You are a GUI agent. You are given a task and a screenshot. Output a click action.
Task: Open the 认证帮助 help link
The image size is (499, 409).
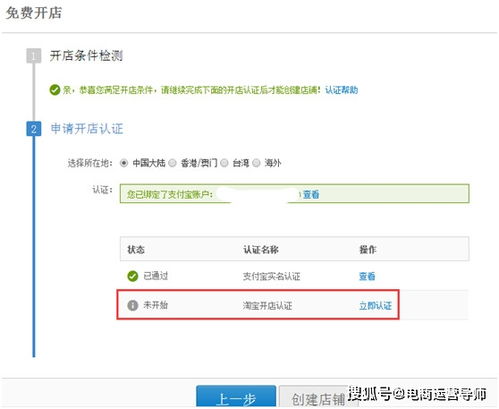point(341,90)
